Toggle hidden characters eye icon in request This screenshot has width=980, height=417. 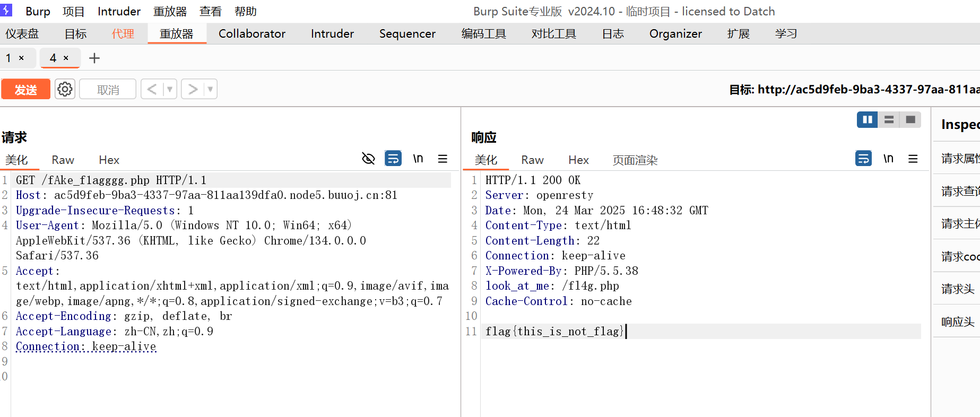point(368,159)
